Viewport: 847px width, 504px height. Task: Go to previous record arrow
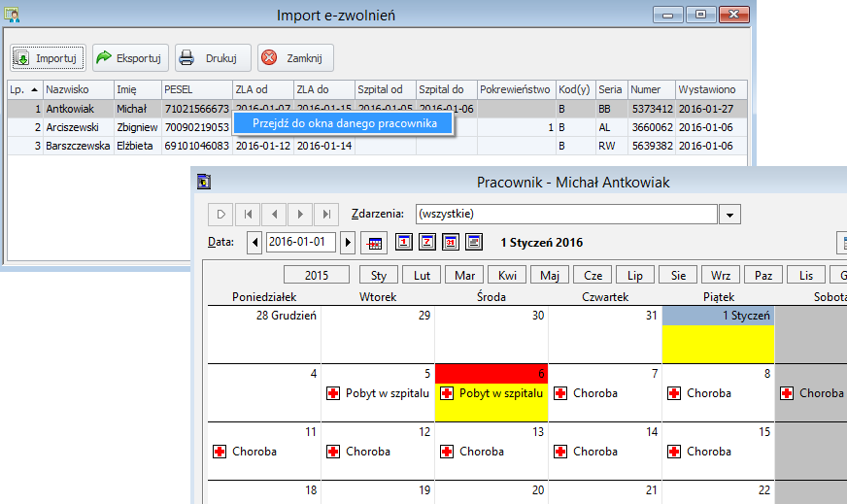click(275, 214)
